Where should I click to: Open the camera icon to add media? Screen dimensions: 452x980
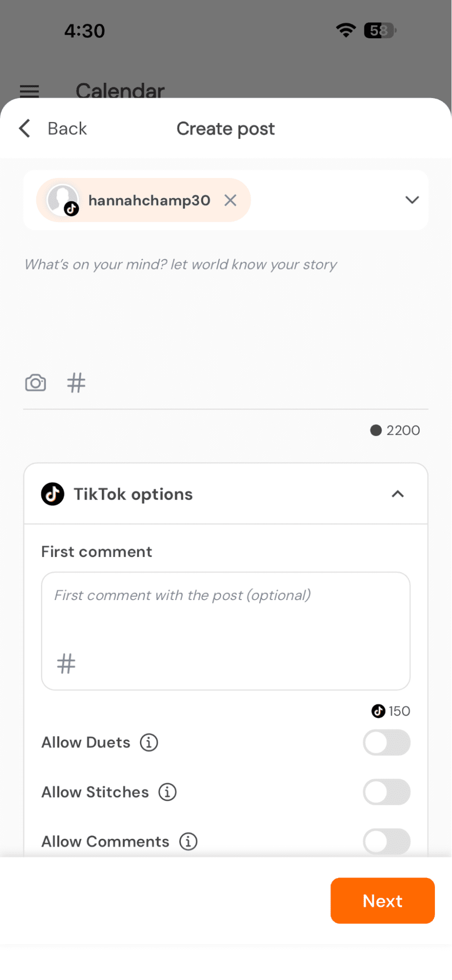click(x=35, y=383)
